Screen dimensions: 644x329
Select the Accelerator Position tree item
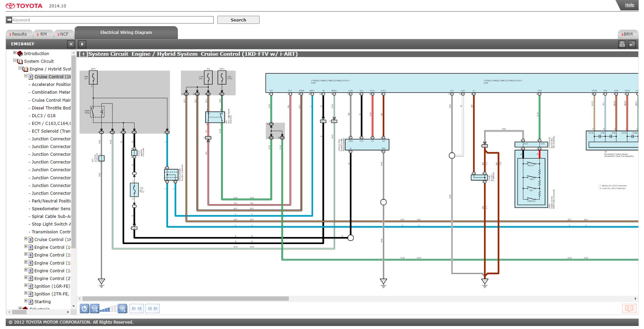tap(51, 85)
